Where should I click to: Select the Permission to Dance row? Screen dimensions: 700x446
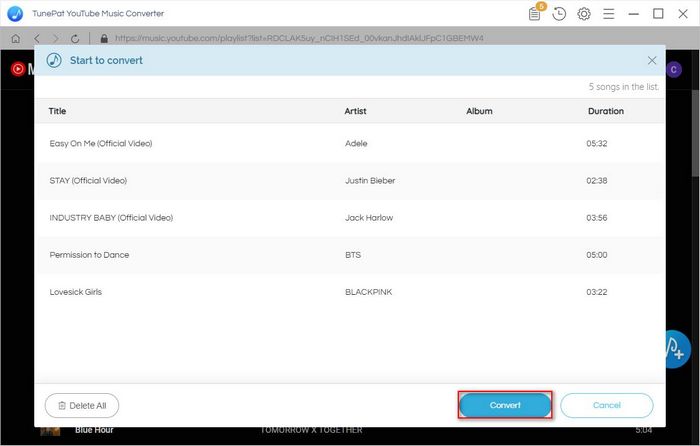coord(350,254)
